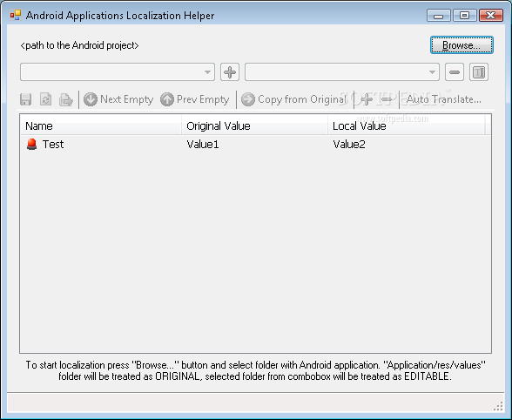Click the path to the Android project label

click(x=80, y=45)
